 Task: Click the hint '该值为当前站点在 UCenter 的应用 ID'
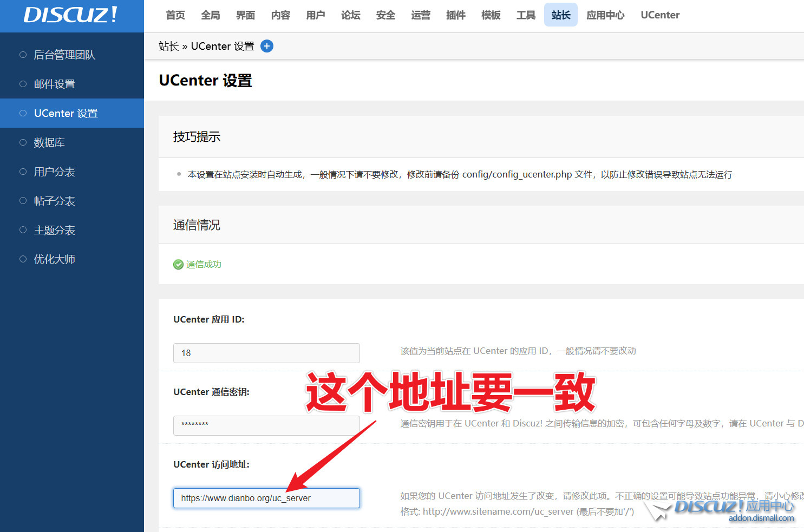click(518, 351)
